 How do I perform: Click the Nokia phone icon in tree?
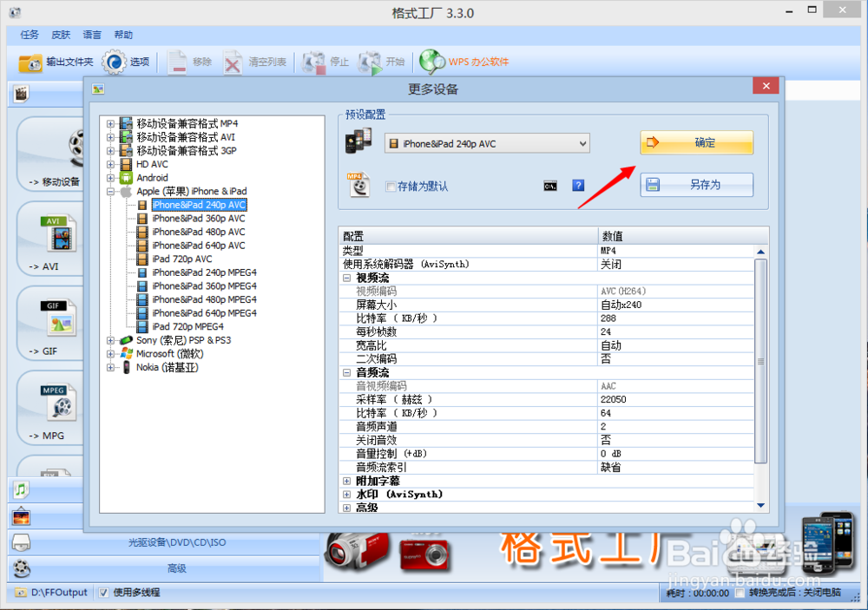(x=126, y=367)
